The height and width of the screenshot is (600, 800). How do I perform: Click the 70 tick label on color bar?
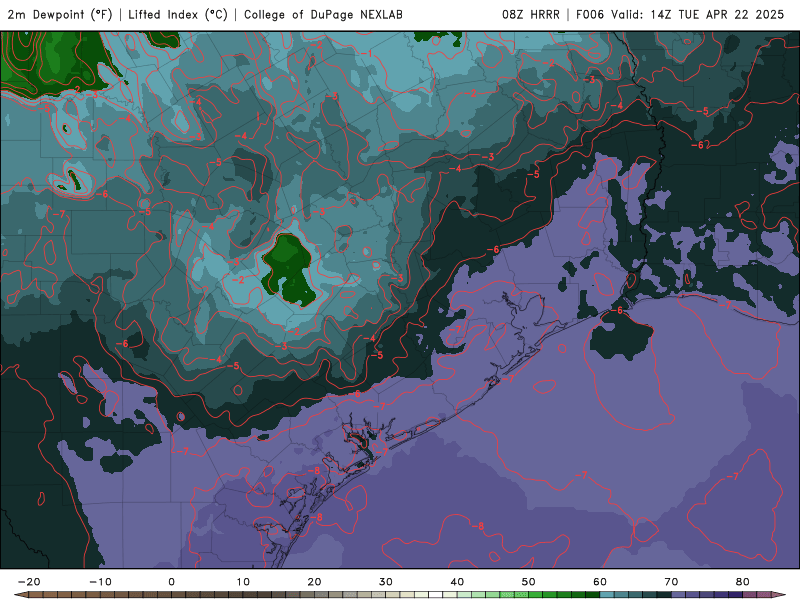[x=671, y=582]
